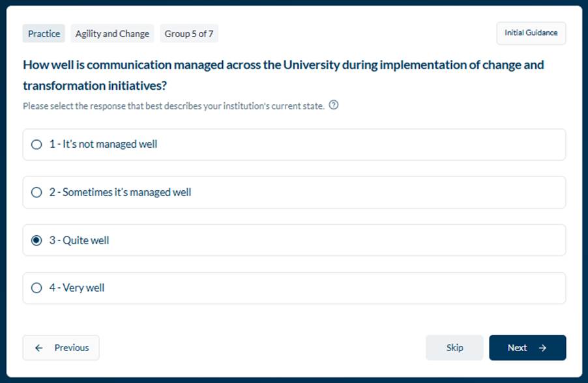
Task: Select the radio circle for option 1
Action: (x=37, y=145)
